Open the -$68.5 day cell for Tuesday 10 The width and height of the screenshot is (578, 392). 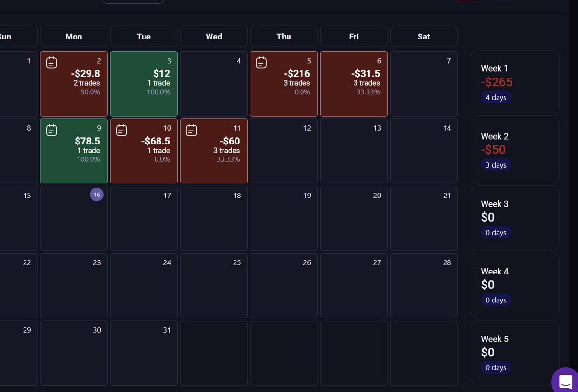(144, 151)
